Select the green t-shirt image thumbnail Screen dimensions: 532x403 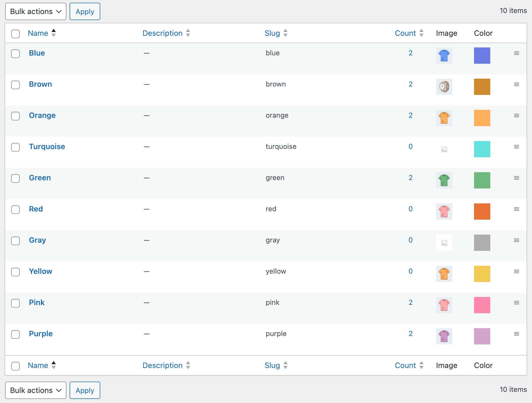(444, 180)
